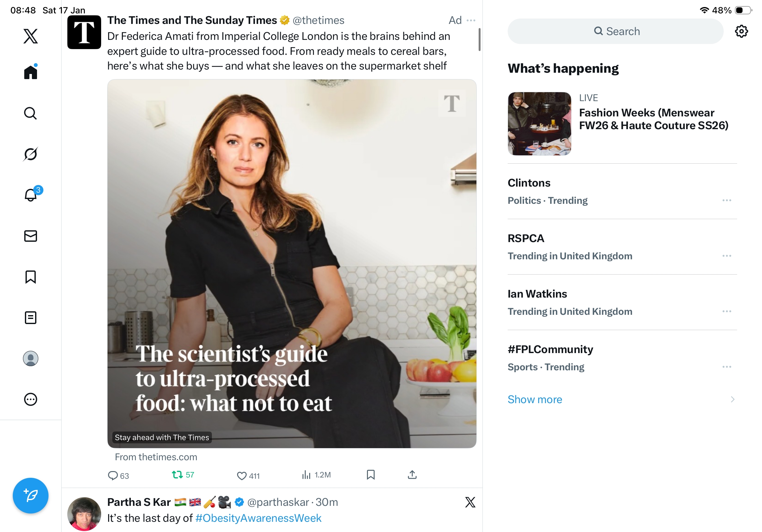Click the Search input field
The height and width of the screenshot is (532, 762).
(x=615, y=32)
